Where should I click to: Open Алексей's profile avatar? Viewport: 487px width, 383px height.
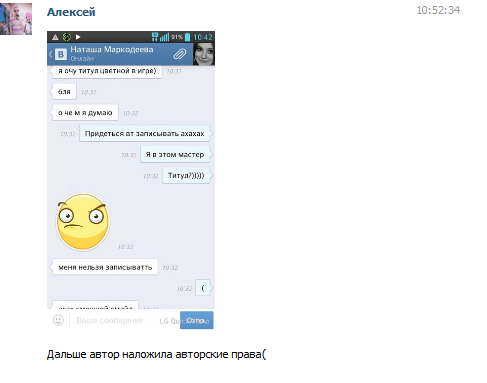coord(16,19)
